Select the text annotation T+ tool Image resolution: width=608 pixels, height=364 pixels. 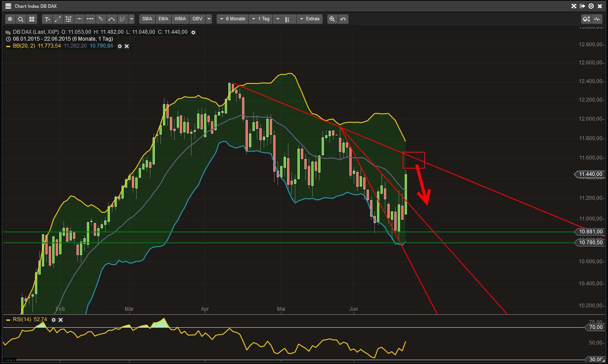click(x=47, y=19)
